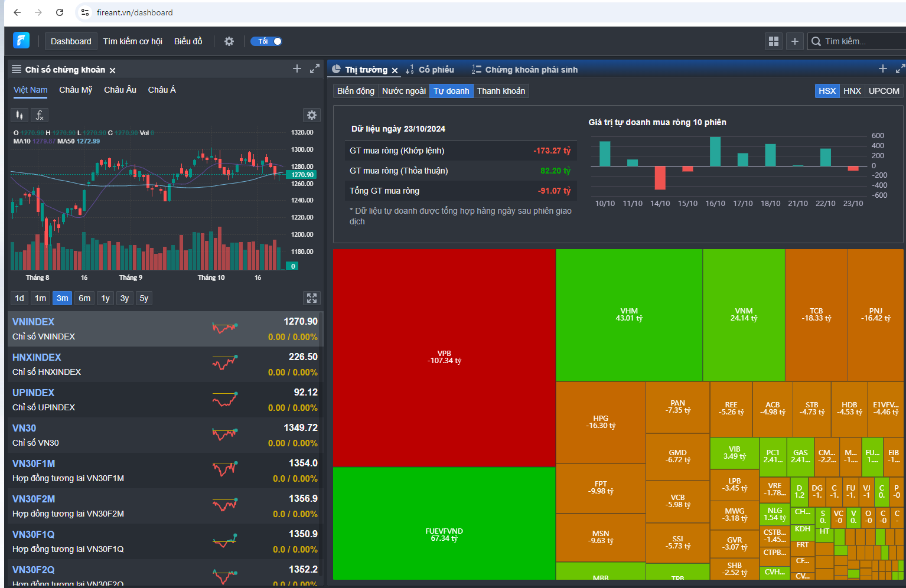Open 'Tìm kiếm cơ hội' menu
Screen dimensions: 906x588
(132, 41)
